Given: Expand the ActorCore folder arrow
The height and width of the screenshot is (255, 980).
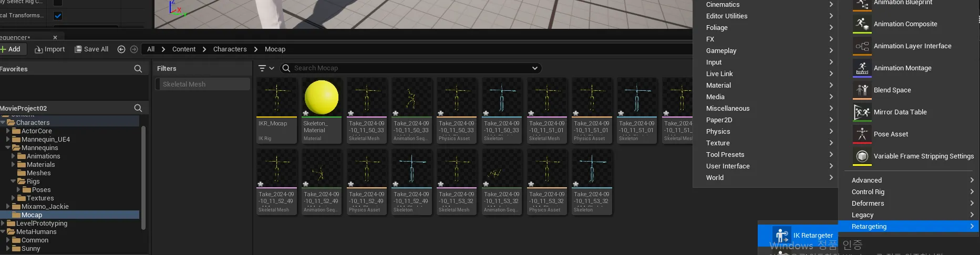Looking at the screenshot, I should [8, 131].
